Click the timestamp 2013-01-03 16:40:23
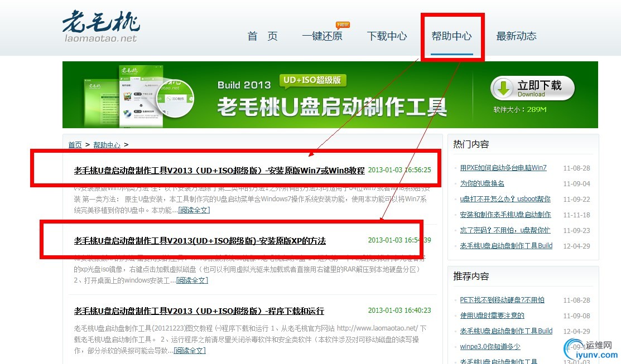 coord(399,310)
